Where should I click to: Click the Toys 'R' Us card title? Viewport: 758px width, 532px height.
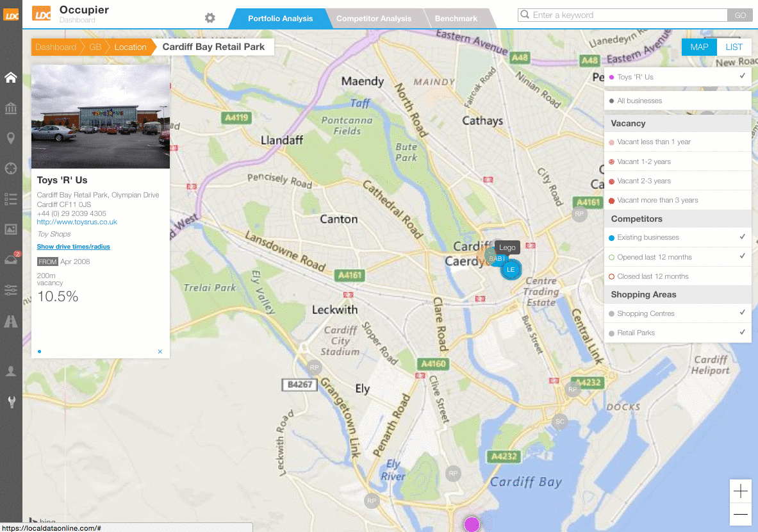[x=62, y=180]
